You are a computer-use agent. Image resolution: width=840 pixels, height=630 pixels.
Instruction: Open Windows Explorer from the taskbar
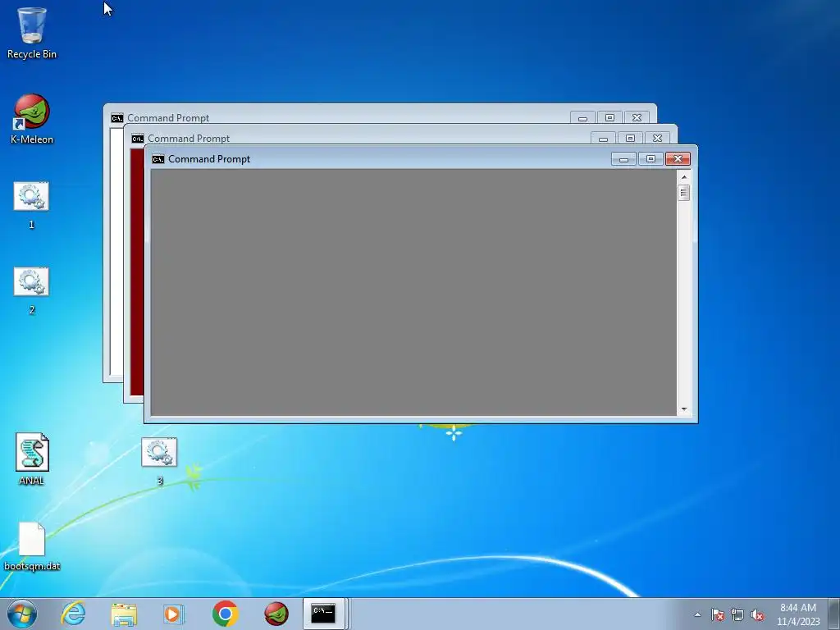[124, 614]
